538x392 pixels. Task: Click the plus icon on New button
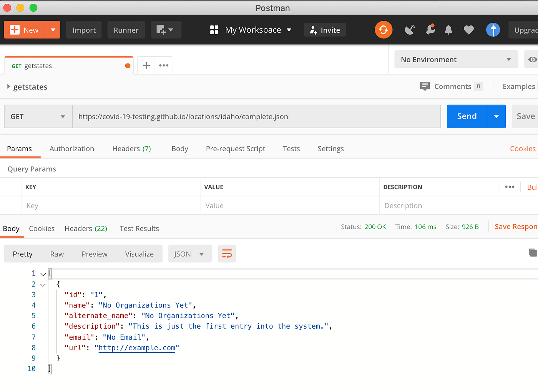tap(15, 30)
